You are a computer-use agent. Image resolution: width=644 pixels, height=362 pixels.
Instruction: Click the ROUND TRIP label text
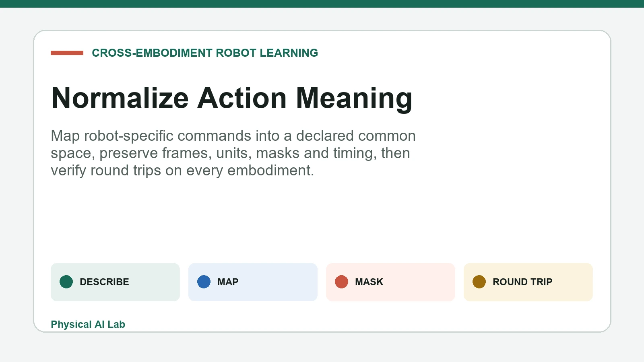(x=522, y=282)
